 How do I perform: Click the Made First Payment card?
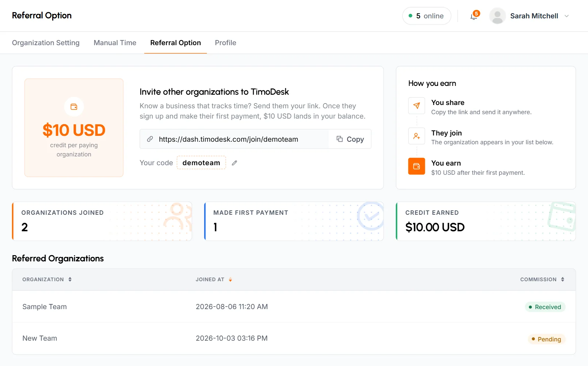tap(294, 221)
